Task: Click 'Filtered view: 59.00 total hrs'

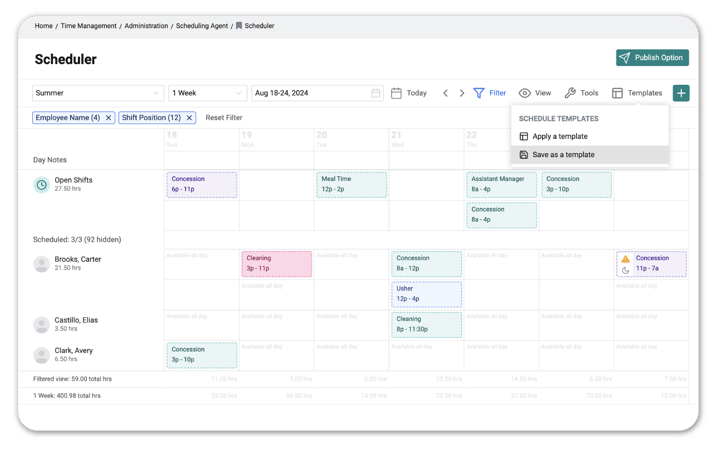Action: coord(72,379)
